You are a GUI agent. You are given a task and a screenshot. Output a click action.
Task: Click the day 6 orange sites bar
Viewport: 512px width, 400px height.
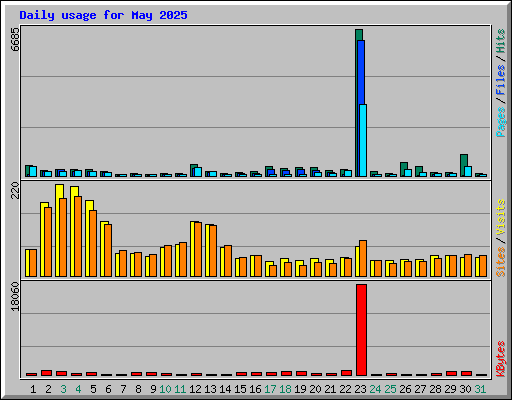[x=108, y=250]
